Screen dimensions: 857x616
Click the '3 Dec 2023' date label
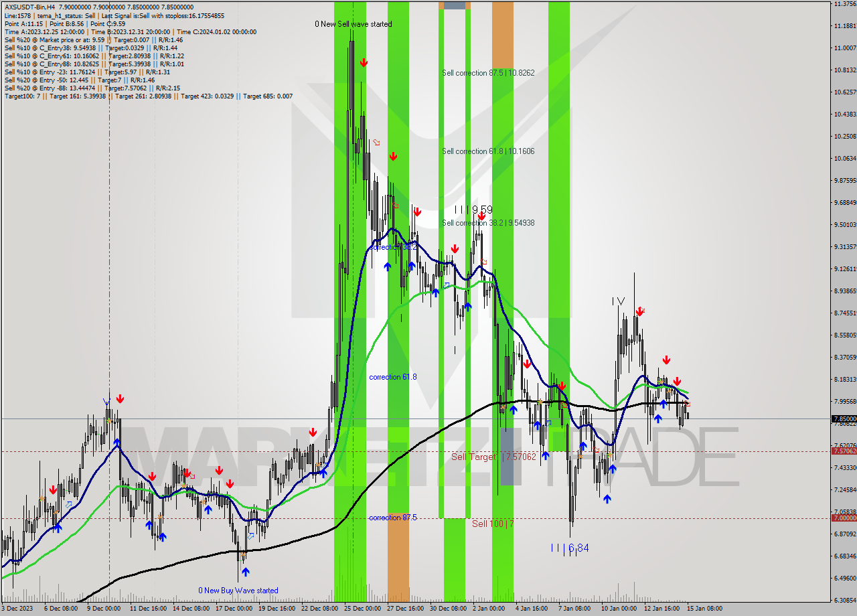16,609
